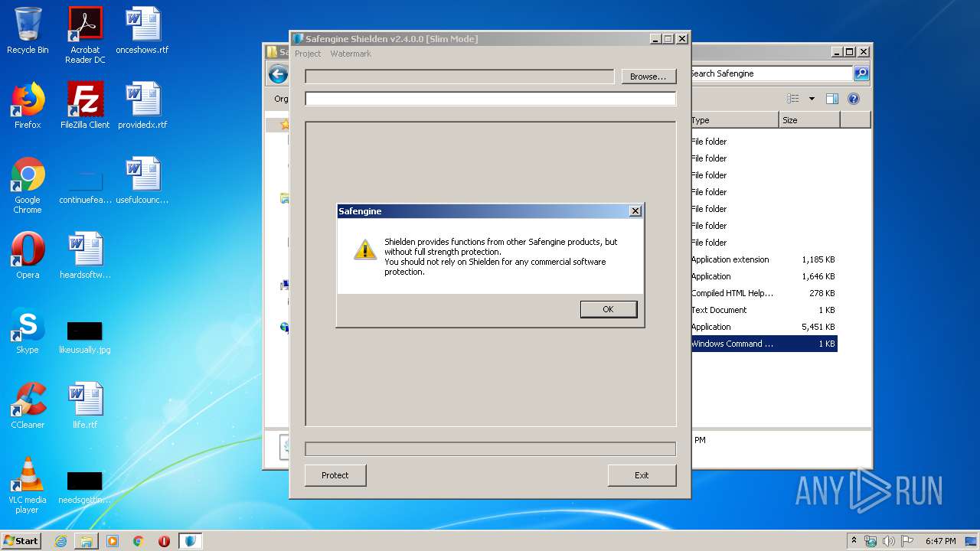The image size is (980, 551).
Task: Switch to the Shielden taskbar button
Action: [x=191, y=540]
